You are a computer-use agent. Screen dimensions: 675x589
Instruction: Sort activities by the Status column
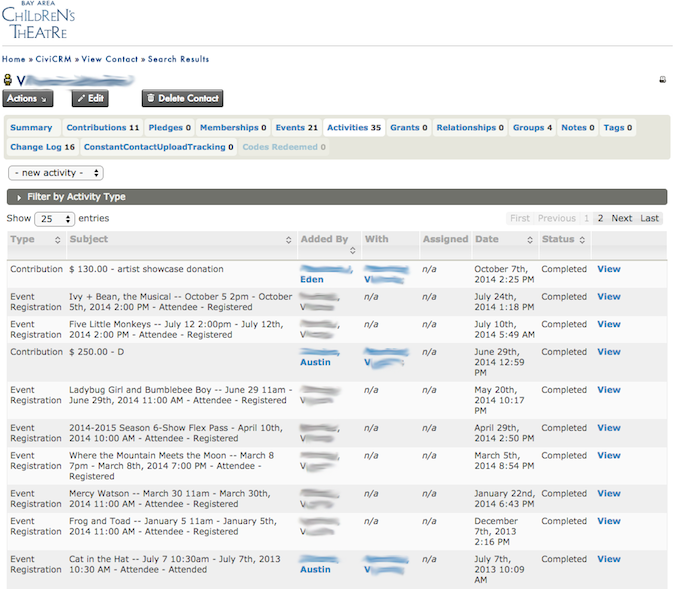coord(582,240)
